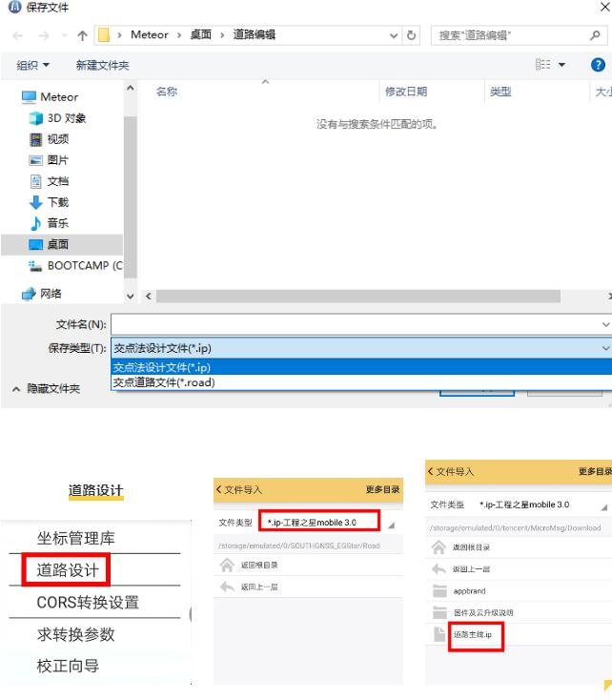
Task: Select 网络 in navigation pane
Action: point(42,294)
